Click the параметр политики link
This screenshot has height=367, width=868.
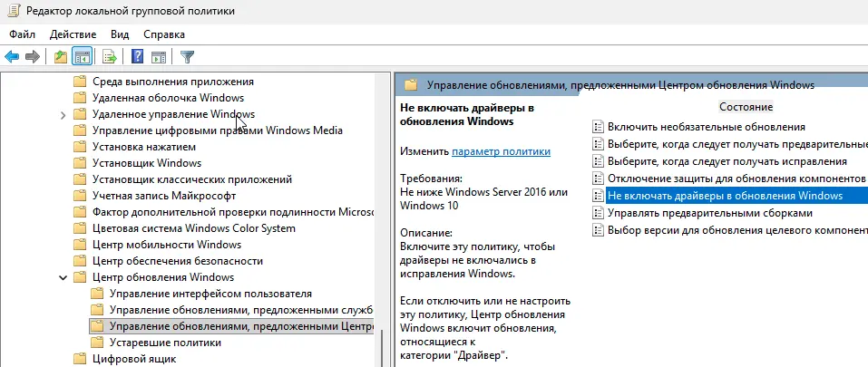(501, 151)
